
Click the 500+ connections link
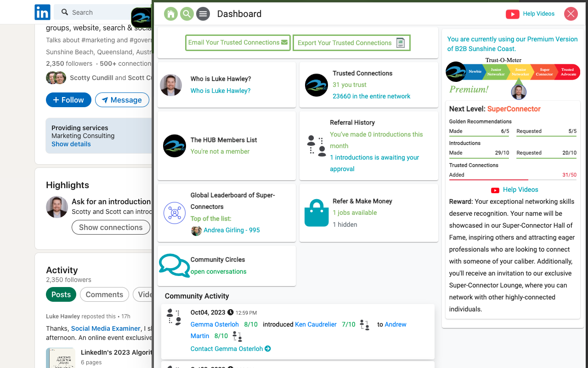click(x=125, y=63)
